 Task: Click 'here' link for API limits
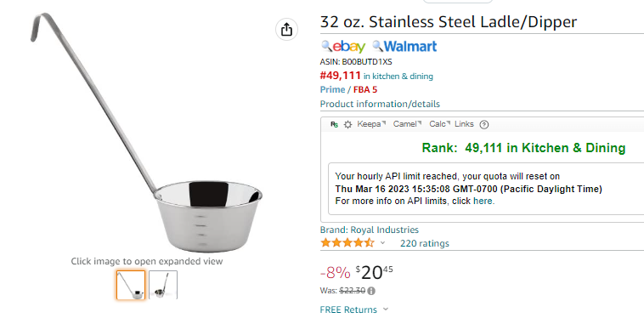click(x=483, y=202)
